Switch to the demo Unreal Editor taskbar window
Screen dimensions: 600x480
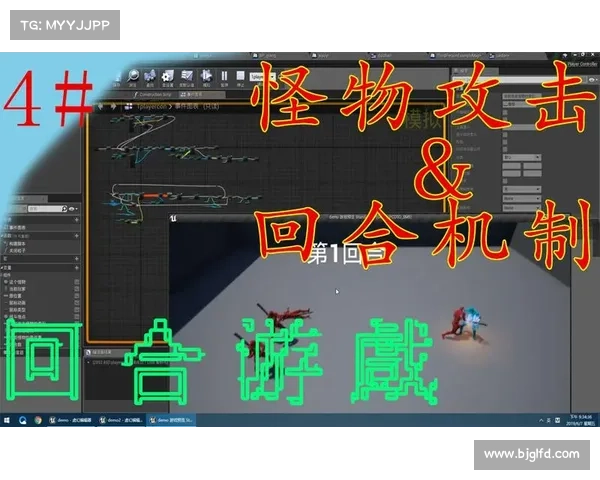(x=70, y=420)
